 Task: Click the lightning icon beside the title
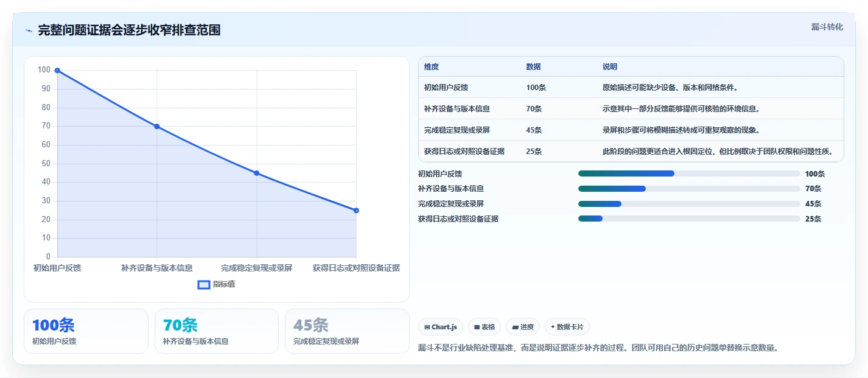pyautogui.click(x=29, y=30)
